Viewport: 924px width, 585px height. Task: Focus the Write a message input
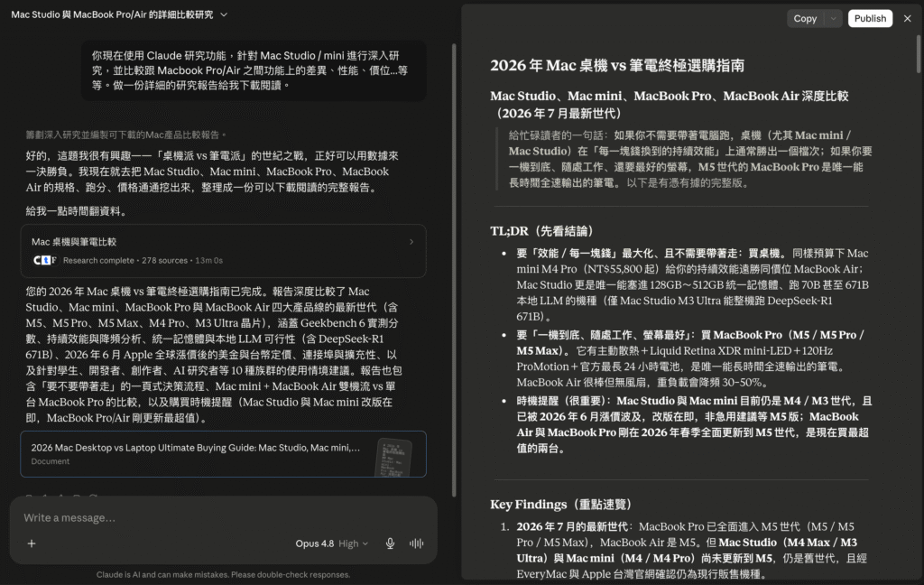(x=223, y=518)
